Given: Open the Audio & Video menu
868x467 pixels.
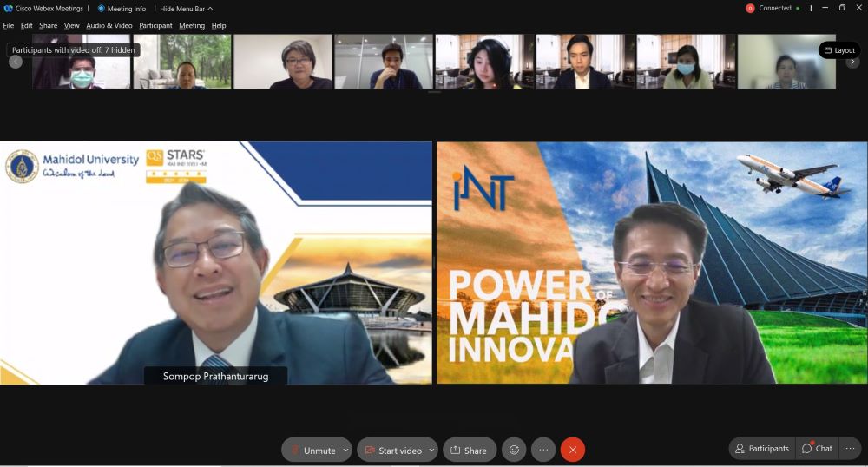Looking at the screenshot, I should pyautogui.click(x=109, y=26).
